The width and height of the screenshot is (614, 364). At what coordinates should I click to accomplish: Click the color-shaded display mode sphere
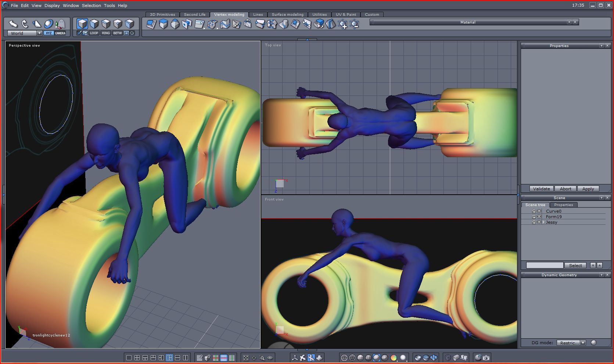394,358
